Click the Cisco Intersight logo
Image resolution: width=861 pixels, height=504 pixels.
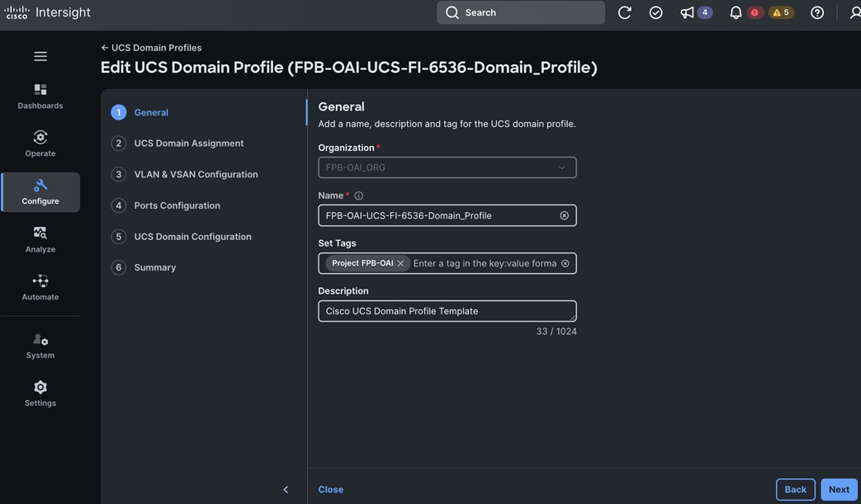coord(47,12)
